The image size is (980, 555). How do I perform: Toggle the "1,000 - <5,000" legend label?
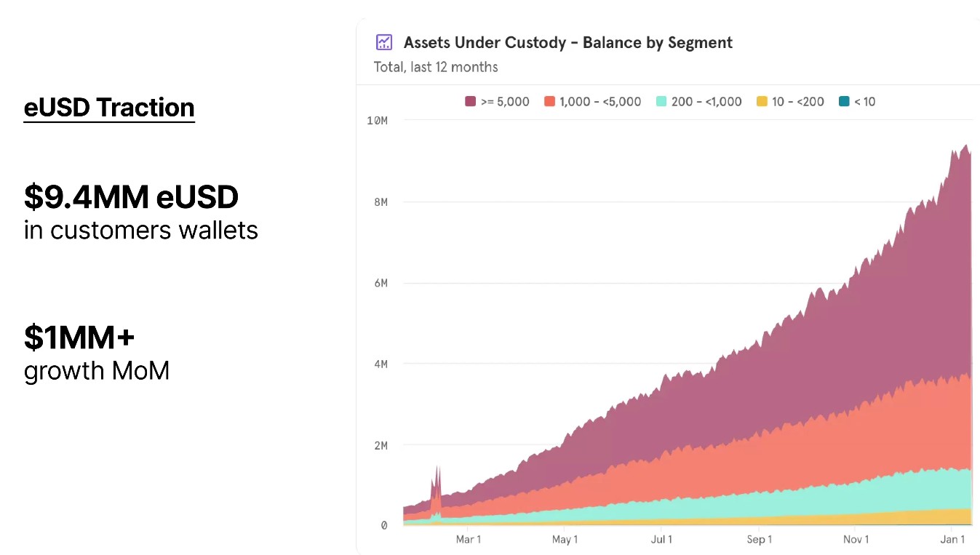(x=600, y=102)
